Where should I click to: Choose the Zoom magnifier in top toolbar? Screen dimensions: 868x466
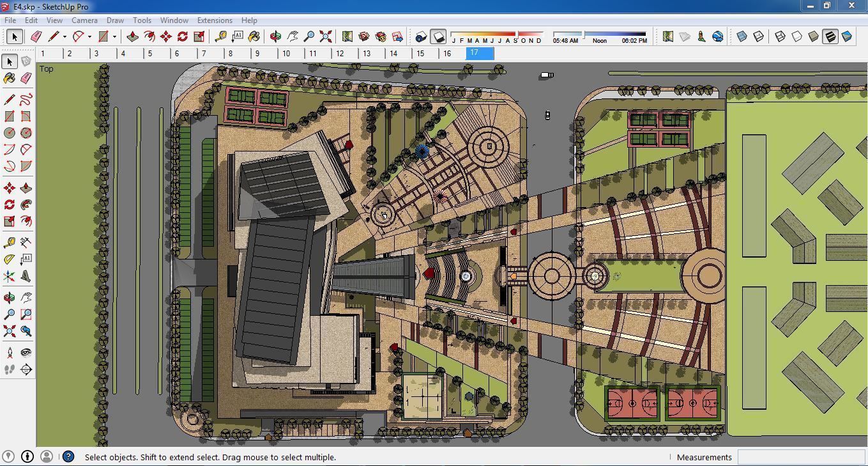coord(309,36)
